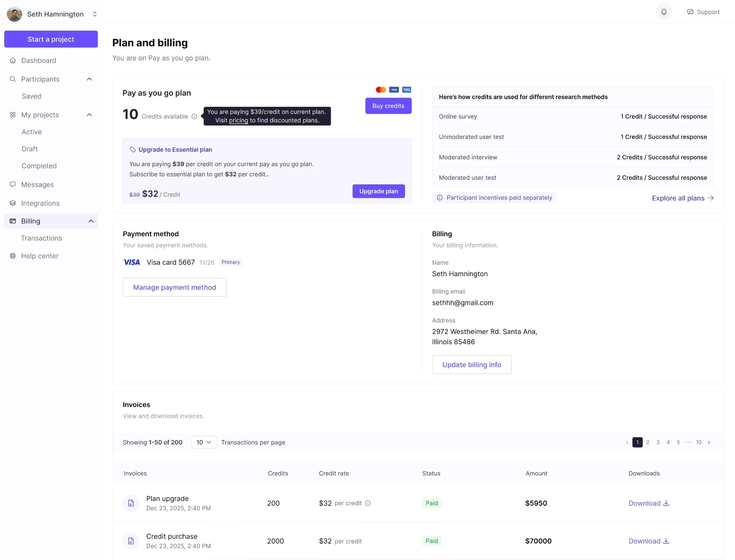
Task: Download the Credit purchase invoice
Action: [x=649, y=541]
